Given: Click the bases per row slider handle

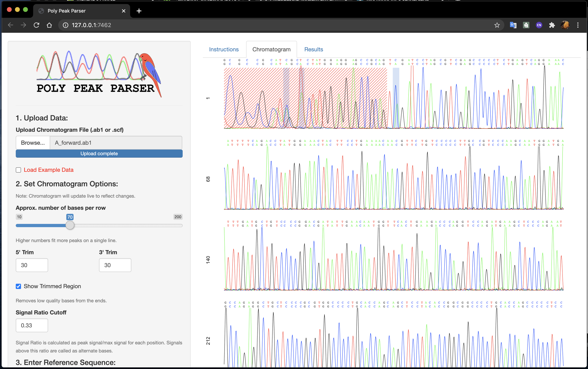Looking at the screenshot, I should [x=70, y=225].
